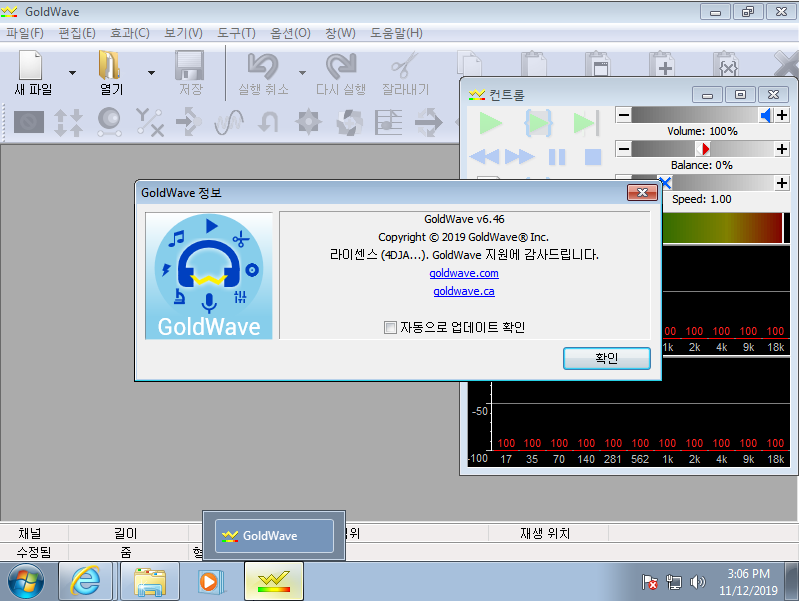
Task: Open the goldwave.com link
Action: point(464,273)
